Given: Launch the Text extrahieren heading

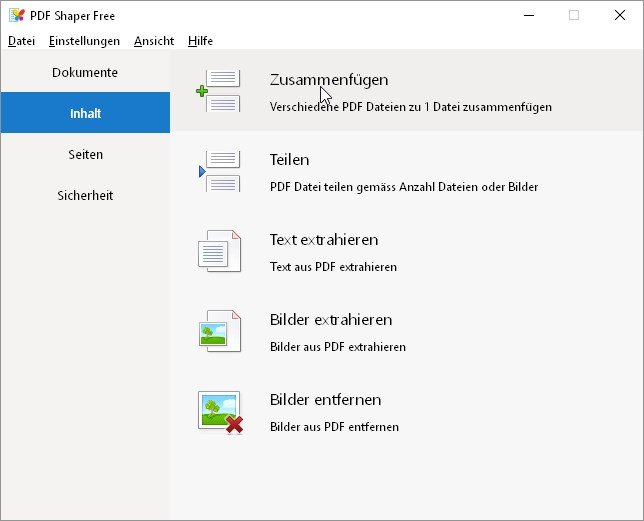Looking at the screenshot, I should tap(324, 240).
